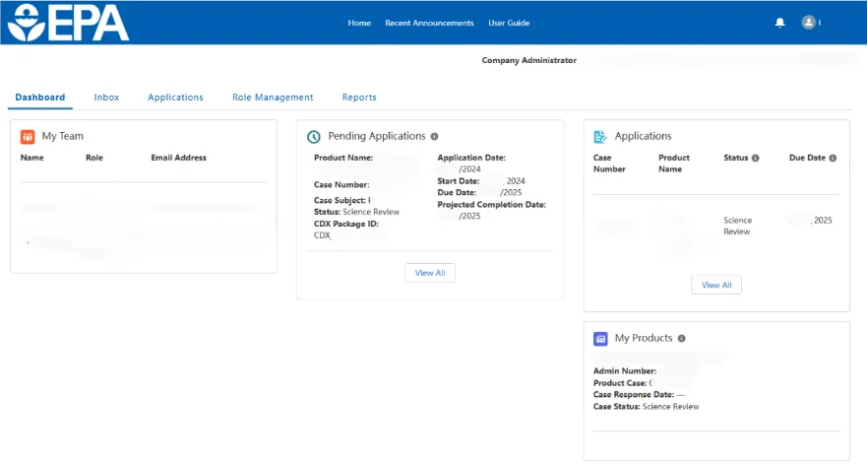Click View All under Pending Applications
The width and height of the screenshot is (868, 464).
430,273
